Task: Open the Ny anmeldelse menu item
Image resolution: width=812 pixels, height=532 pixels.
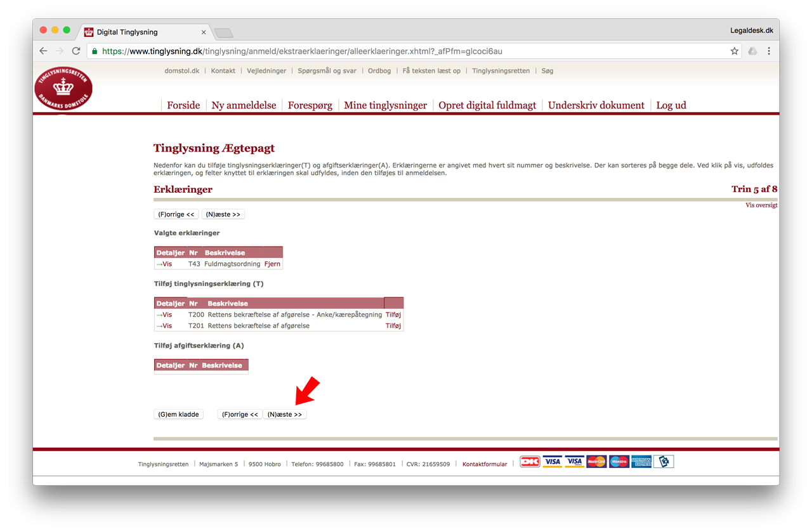Action: [x=244, y=105]
